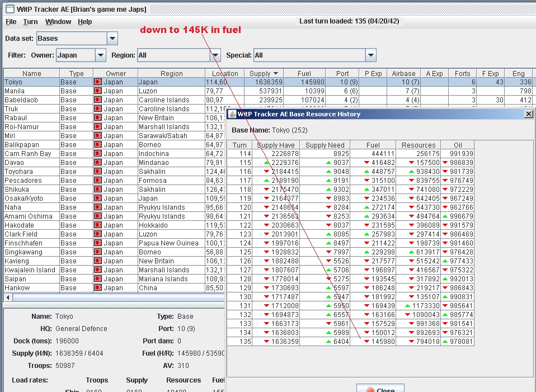The width and height of the screenshot is (536, 392).
Task: Click the bases table horizontal scrollbar track
Action: pos(118,297)
